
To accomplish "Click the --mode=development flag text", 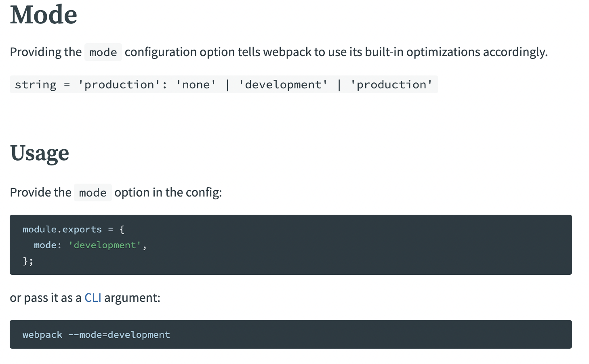I will tap(119, 334).
